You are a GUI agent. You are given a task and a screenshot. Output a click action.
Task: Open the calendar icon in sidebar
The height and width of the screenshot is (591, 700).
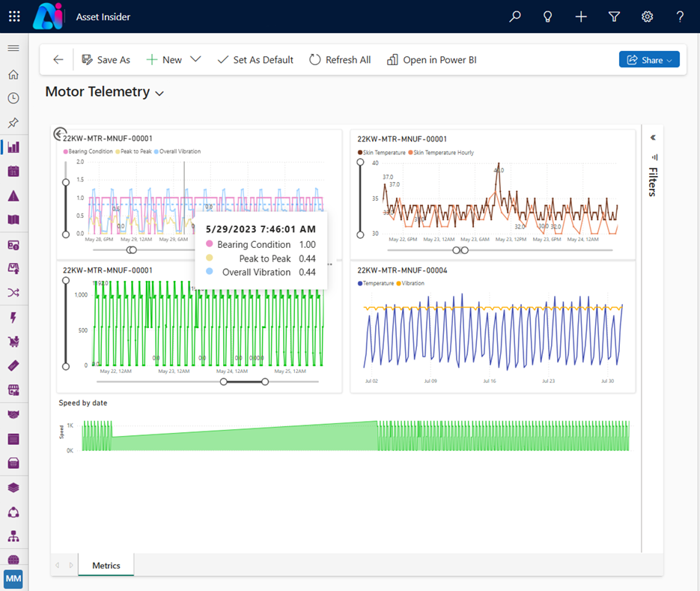pyautogui.click(x=13, y=171)
